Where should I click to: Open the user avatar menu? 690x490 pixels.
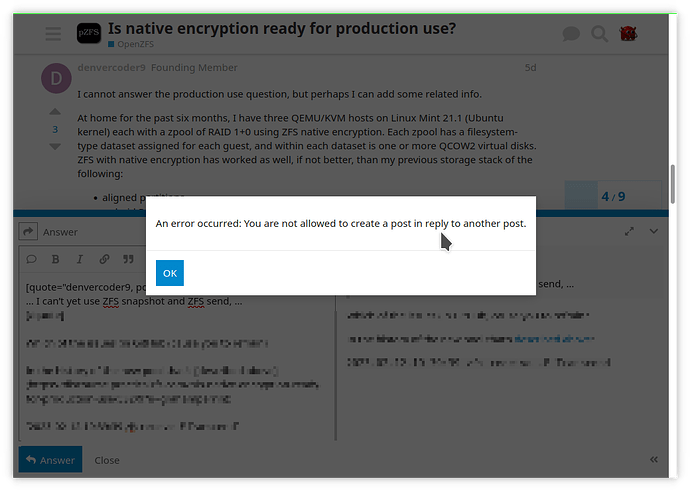tap(628, 33)
